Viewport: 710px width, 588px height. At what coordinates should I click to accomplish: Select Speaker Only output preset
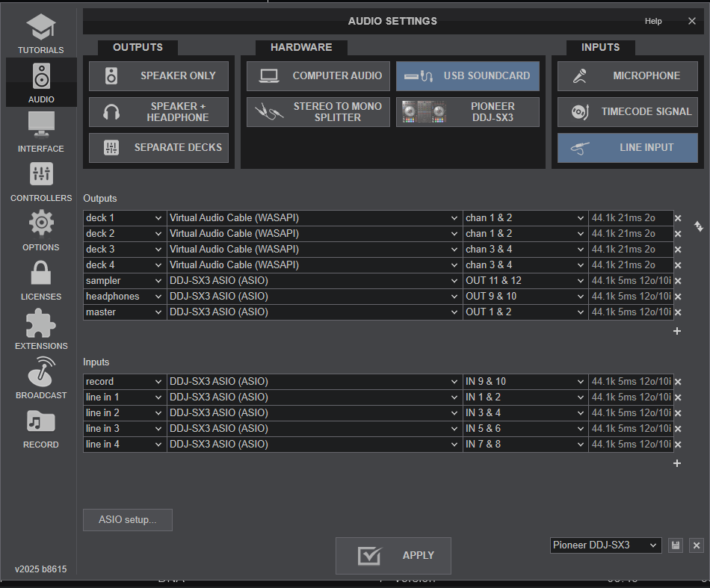tap(158, 76)
